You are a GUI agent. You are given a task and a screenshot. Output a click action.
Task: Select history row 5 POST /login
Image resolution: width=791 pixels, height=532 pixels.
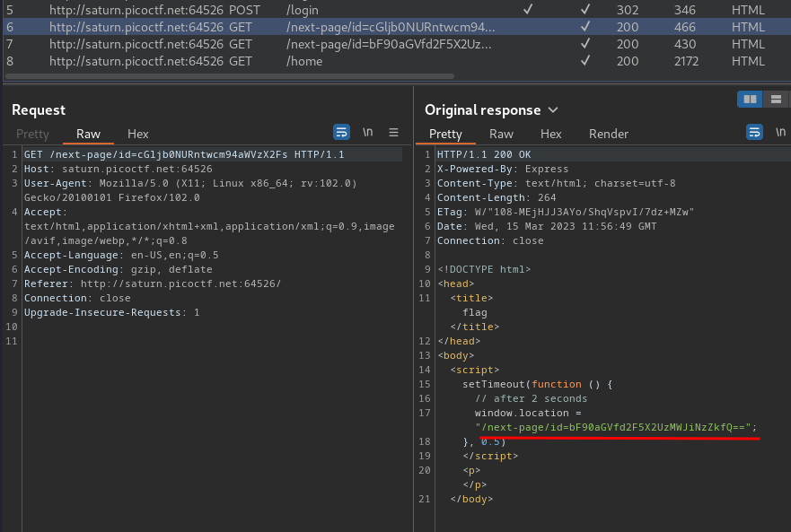click(x=397, y=10)
